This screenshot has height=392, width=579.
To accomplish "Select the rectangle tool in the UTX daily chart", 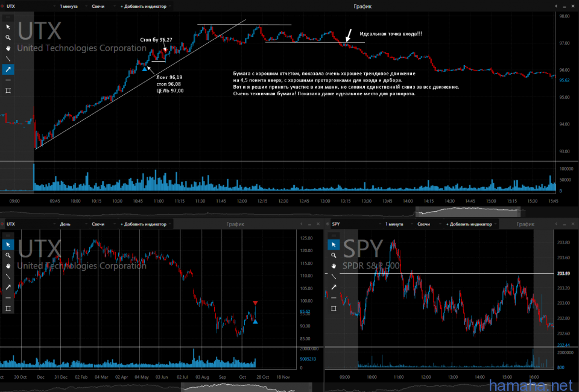I will tap(8, 309).
